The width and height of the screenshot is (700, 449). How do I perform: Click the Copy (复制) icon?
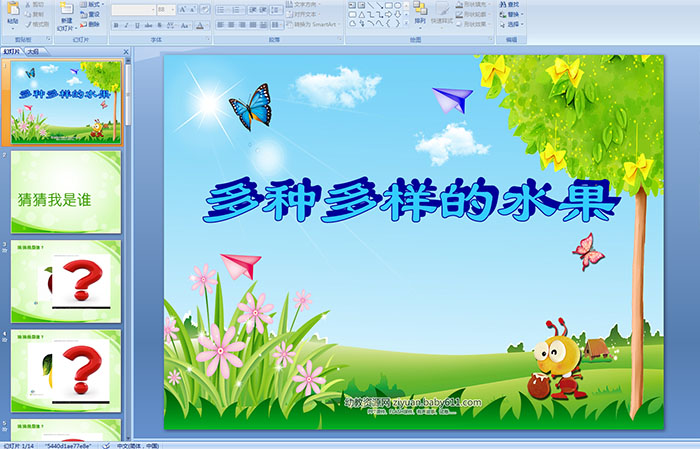pyautogui.click(x=28, y=14)
